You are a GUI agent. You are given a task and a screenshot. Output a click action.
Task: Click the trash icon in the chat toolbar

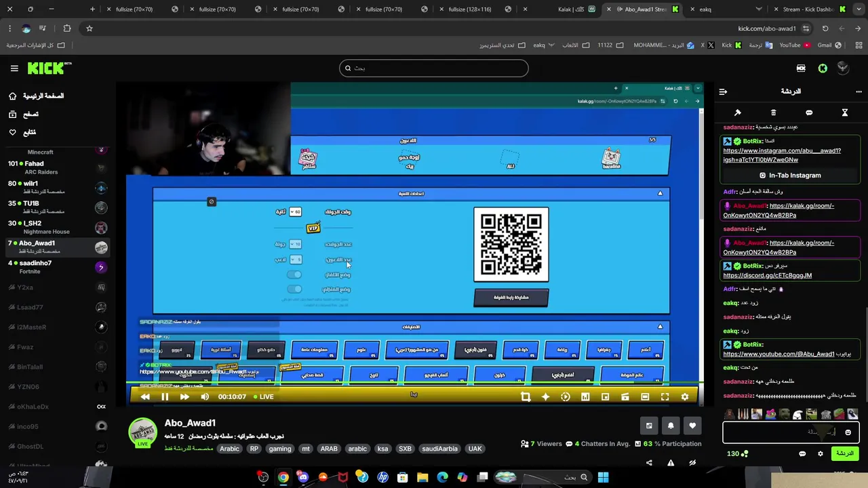pyautogui.click(x=773, y=113)
